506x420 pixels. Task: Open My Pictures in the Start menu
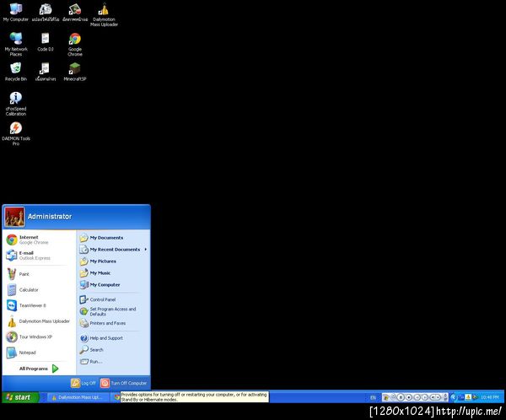(x=113, y=261)
